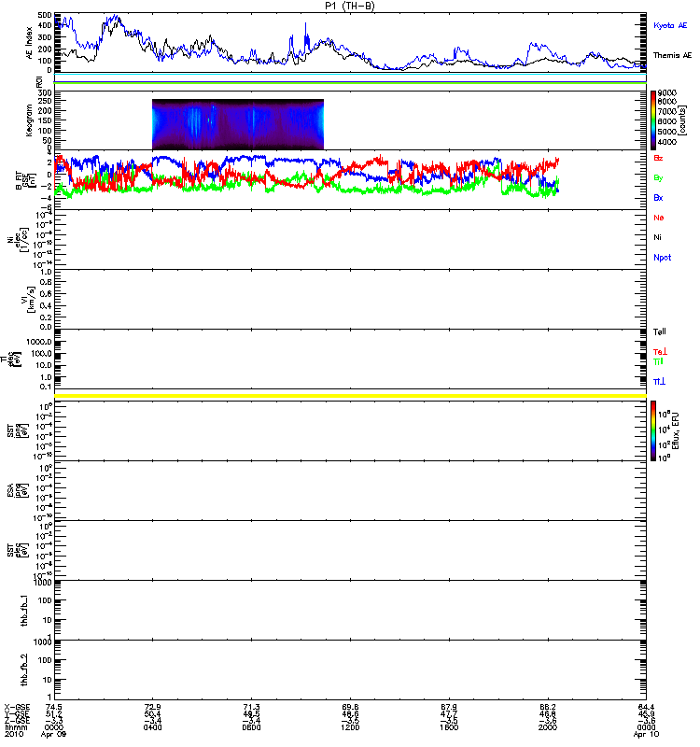
Task: Click the hhmm axis row label
Action: pyautogui.click(x=15, y=727)
